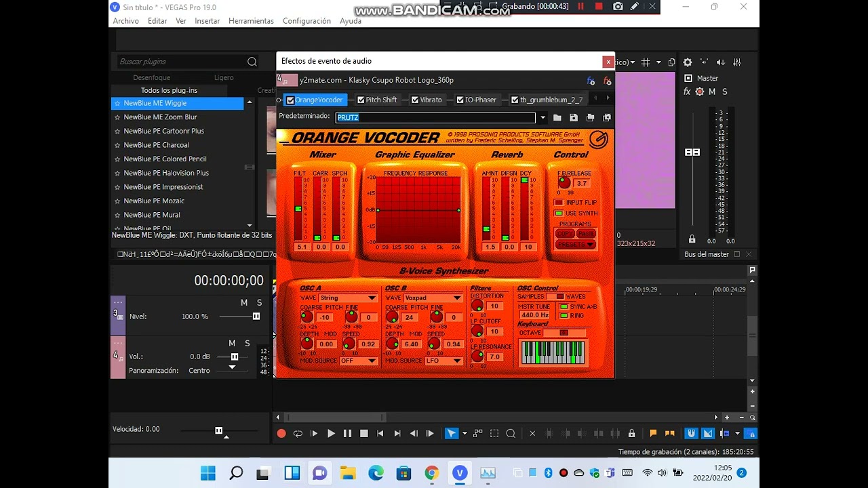The height and width of the screenshot is (488, 868).
Task: Toggle IO-Phaser plug-in checkbox
Action: click(460, 100)
